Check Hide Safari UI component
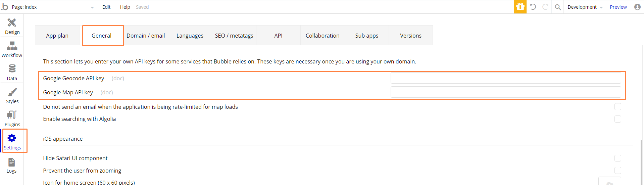The width and height of the screenshot is (644, 185). coord(617,158)
